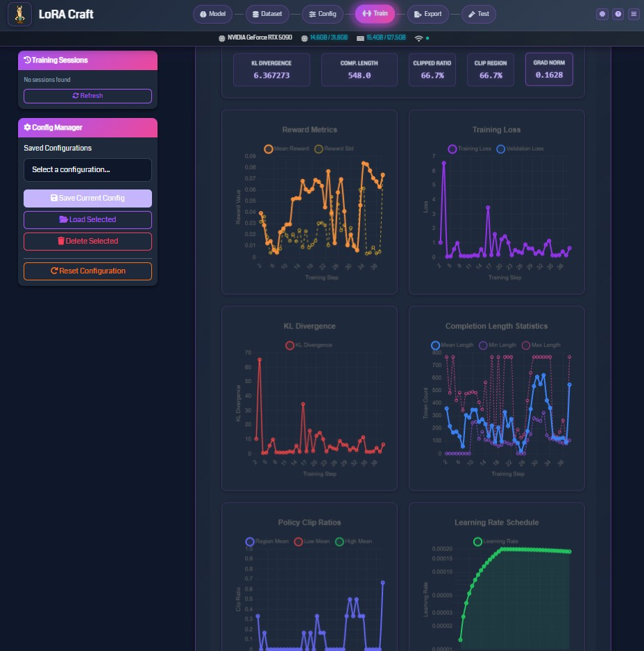The width and height of the screenshot is (644, 651).
Task: Click the Wi-Fi connection status icon
Action: pyautogui.click(x=418, y=37)
